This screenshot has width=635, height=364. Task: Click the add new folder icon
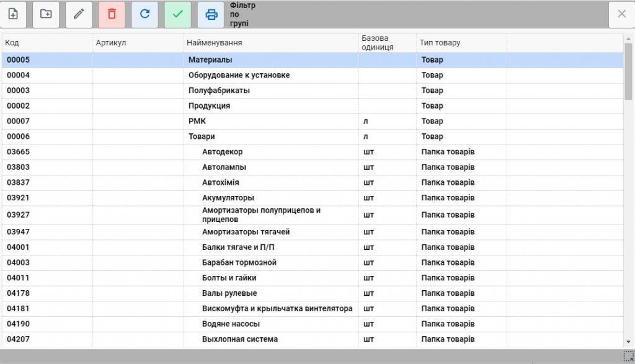pos(46,14)
